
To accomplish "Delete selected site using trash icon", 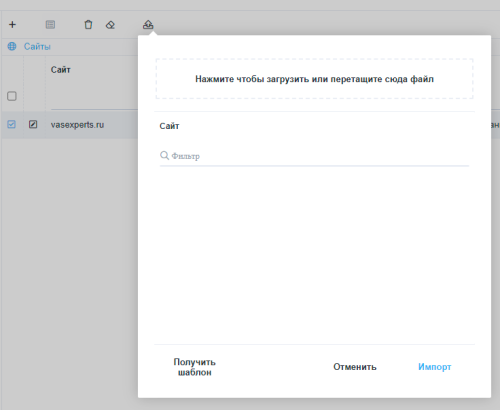I will [x=88, y=25].
